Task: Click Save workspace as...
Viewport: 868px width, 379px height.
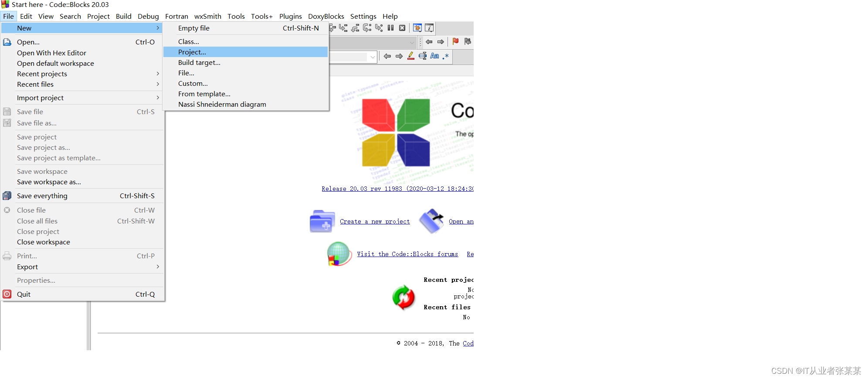Action: pos(82,182)
